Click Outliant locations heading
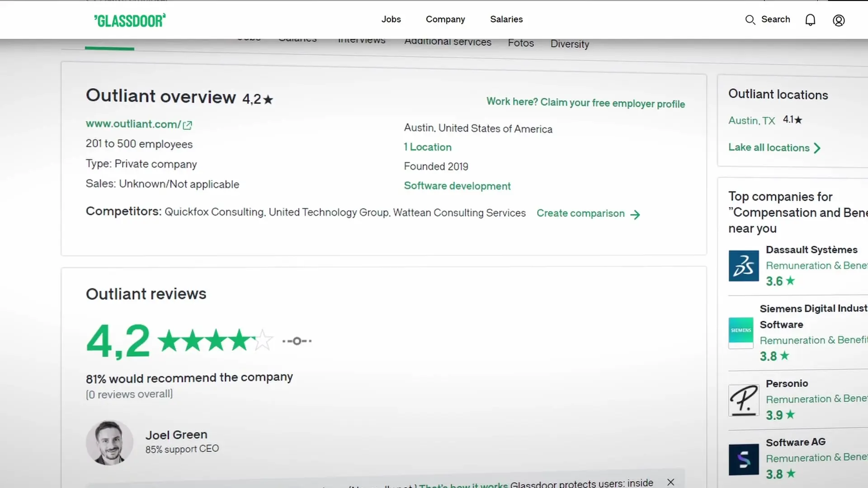This screenshot has height=488, width=868. tap(778, 94)
